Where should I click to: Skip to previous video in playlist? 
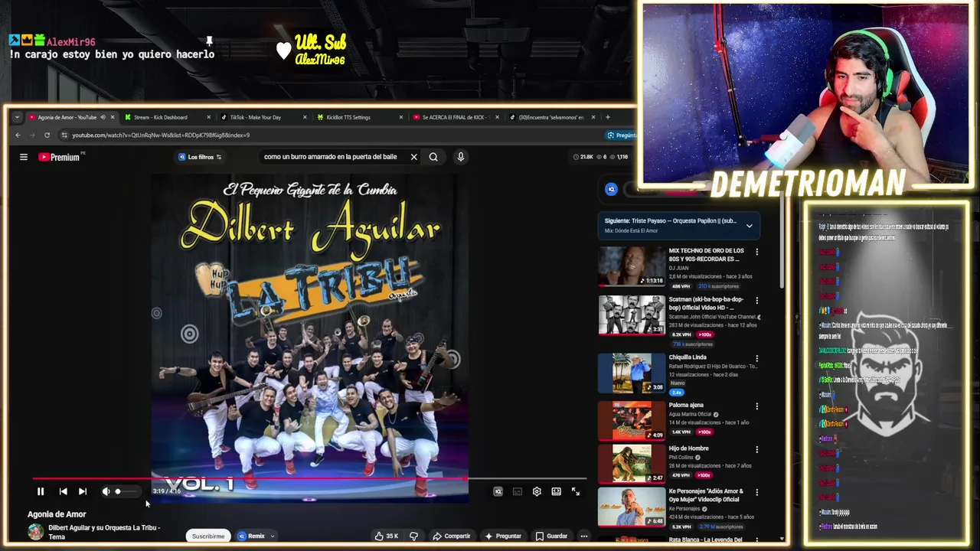[63, 491]
